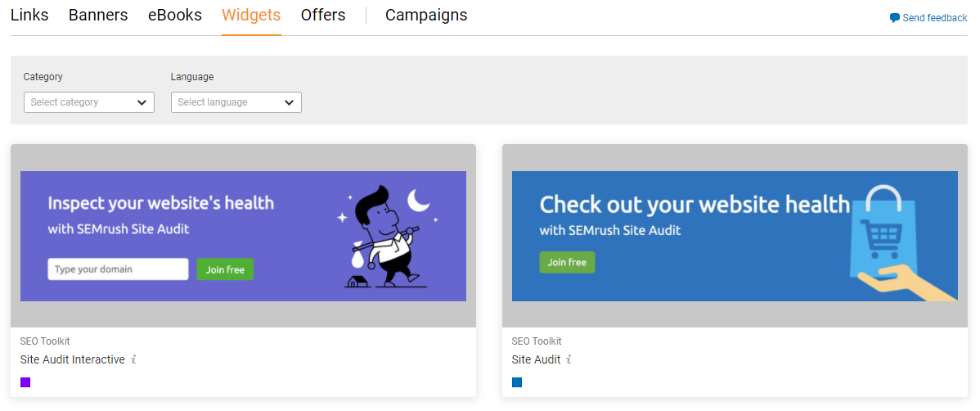Expand the Category dropdown arrow
This screenshot has width=980, height=411.
142,102
